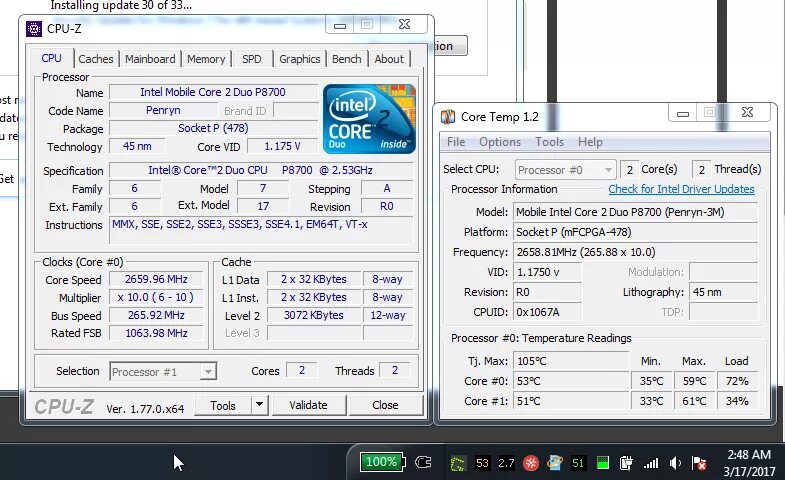Click the Multiplier value x 10.0 (6 - 10)
The height and width of the screenshot is (480, 785).
pyautogui.click(x=156, y=297)
